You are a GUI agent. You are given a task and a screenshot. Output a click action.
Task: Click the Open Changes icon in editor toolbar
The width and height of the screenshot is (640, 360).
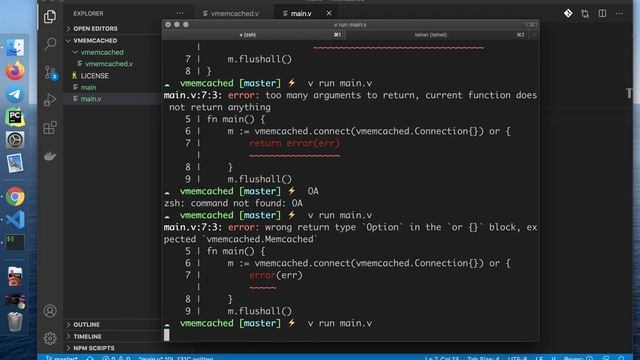[585, 13]
